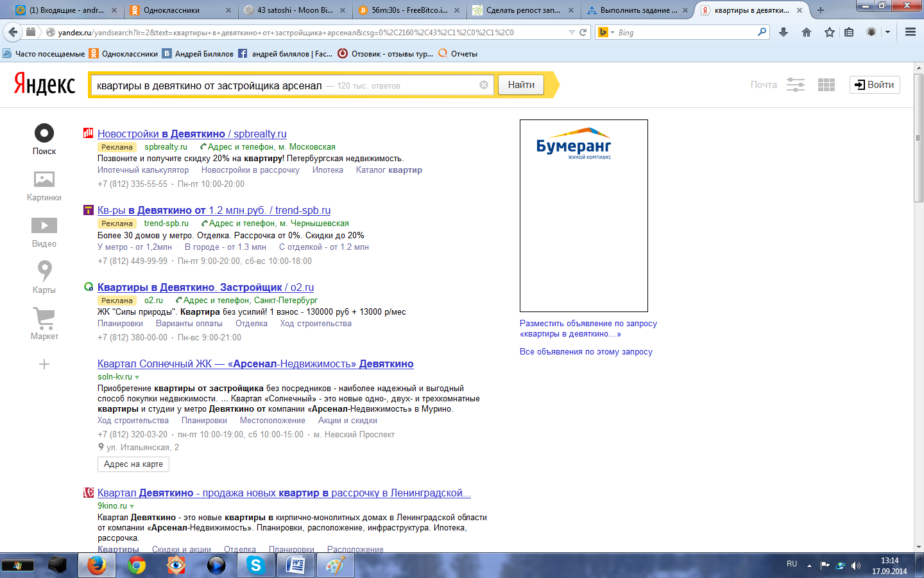
Task: Open Ипотечный калькулятор sitelink
Action: [143, 170]
